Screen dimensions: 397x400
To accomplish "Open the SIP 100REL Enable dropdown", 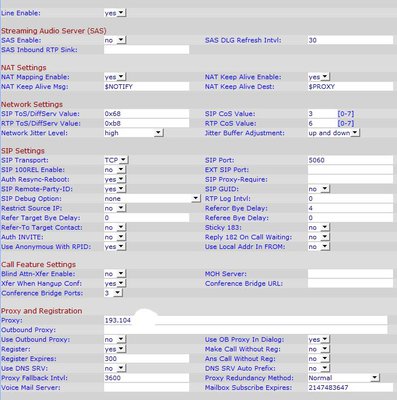I will 115,170.
